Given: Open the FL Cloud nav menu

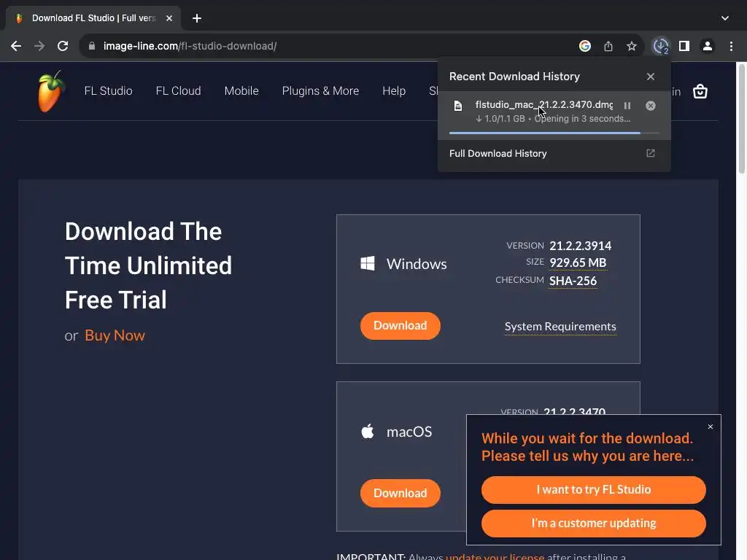Looking at the screenshot, I should (x=178, y=91).
